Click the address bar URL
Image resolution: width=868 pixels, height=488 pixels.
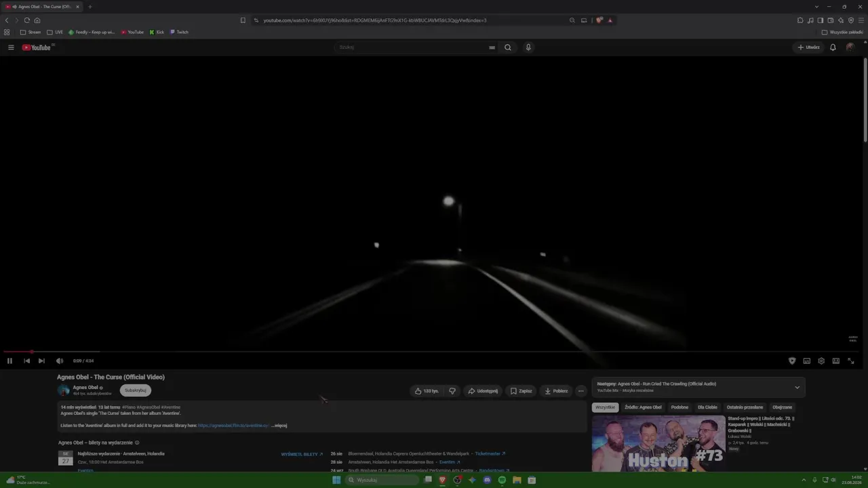click(375, 20)
